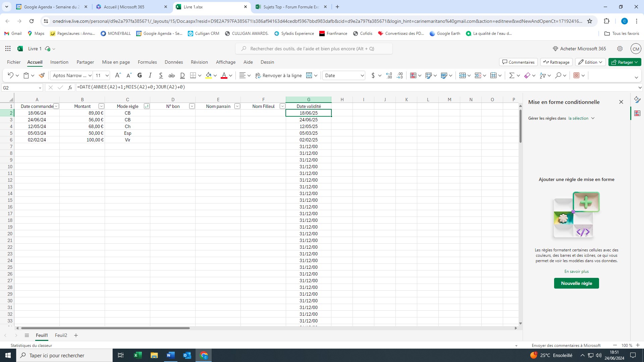
Task: Toggle italic formatting (I)
Action: 150,75
